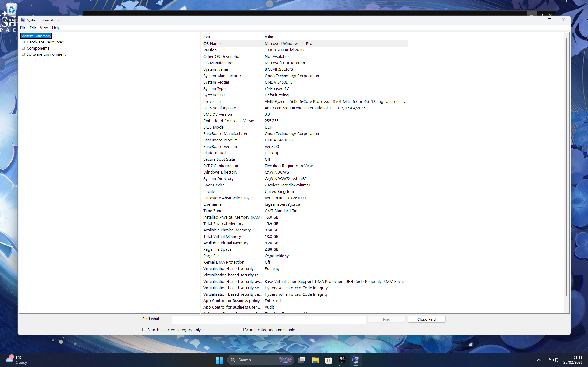Open Epic Games Launcher from the taskbar
Image resolution: width=588 pixels, height=367 pixels.
coord(342,360)
